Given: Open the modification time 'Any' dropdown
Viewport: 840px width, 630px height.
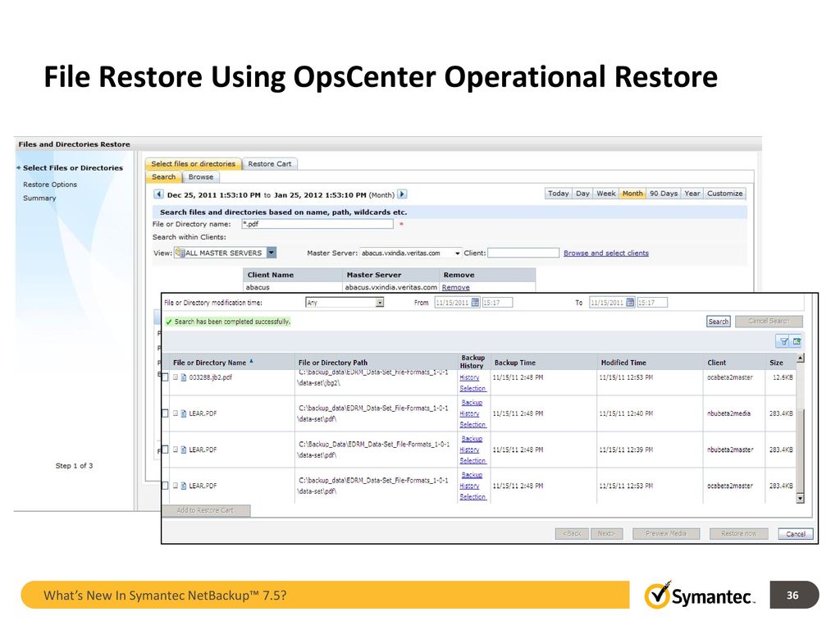Looking at the screenshot, I should coord(379,303).
